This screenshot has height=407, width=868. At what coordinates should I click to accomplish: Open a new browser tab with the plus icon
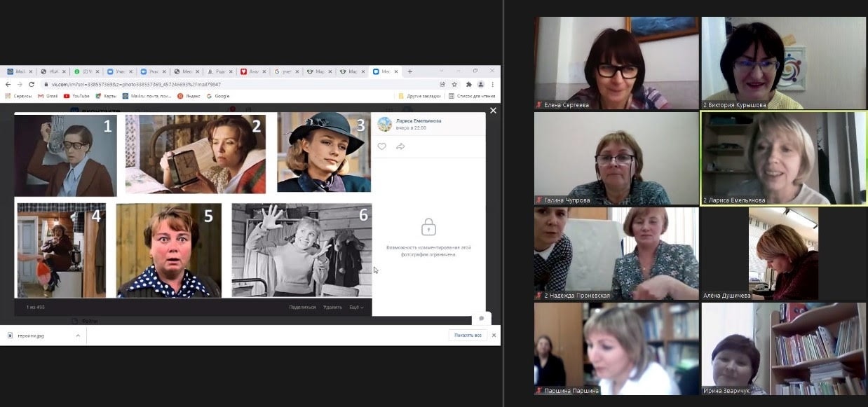[x=410, y=71]
